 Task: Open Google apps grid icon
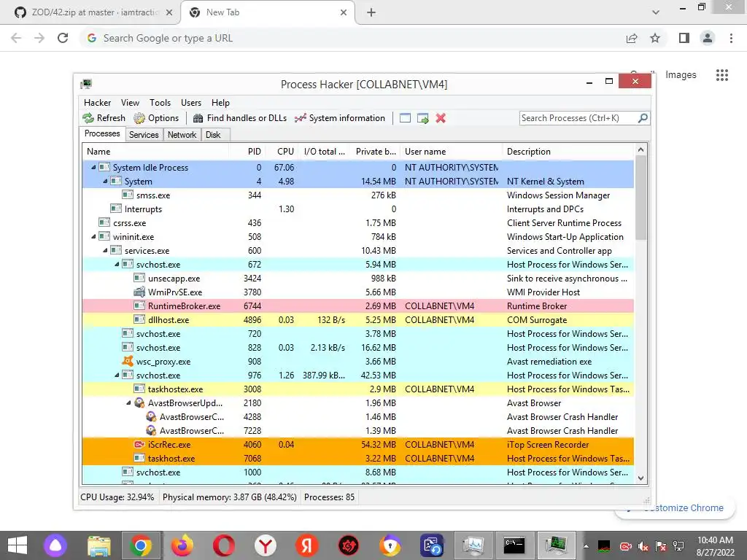coord(722,75)
